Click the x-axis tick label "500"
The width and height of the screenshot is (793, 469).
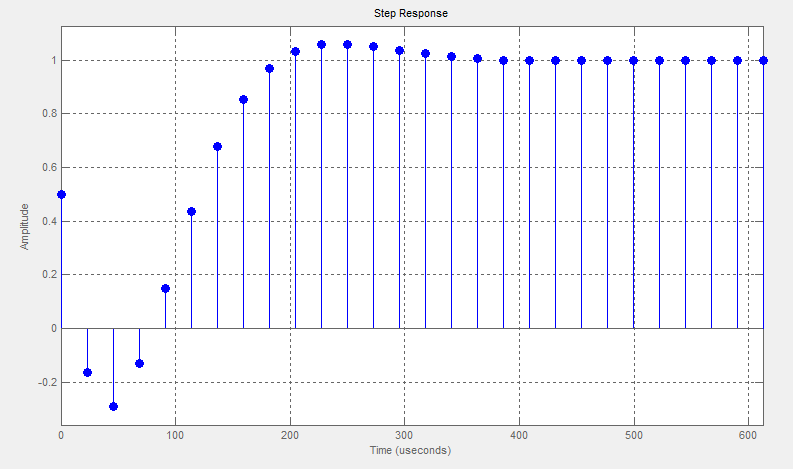click(634, 435)
